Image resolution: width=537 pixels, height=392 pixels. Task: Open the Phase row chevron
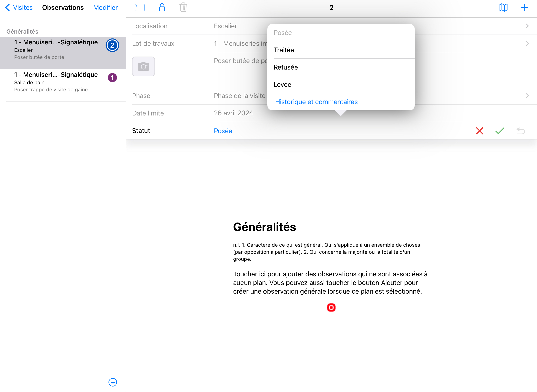(x=527, y=96)
